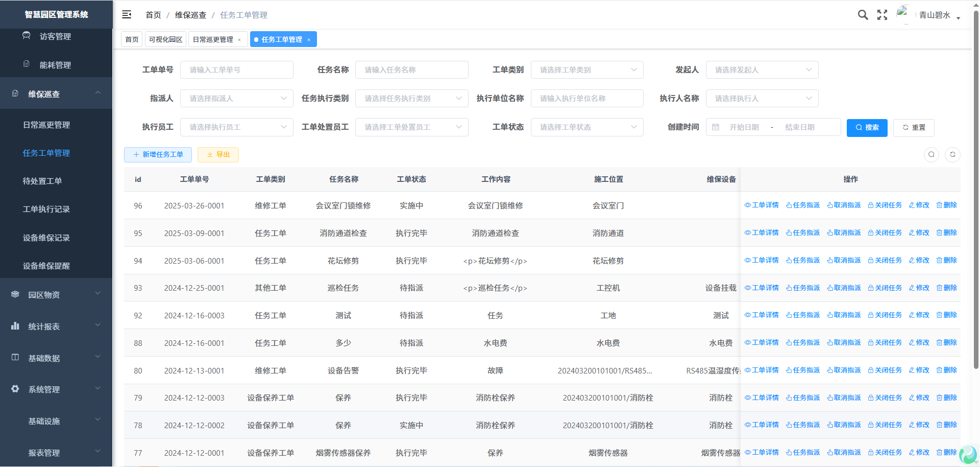Focus the 工单单号 input field
980x467 pixels.
click(x=236, y=70)
